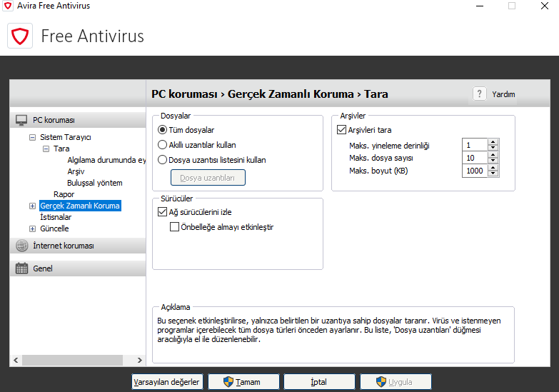The image size is (559, 392).
Task: Open the Genel section
Action: tap(78, 268)
